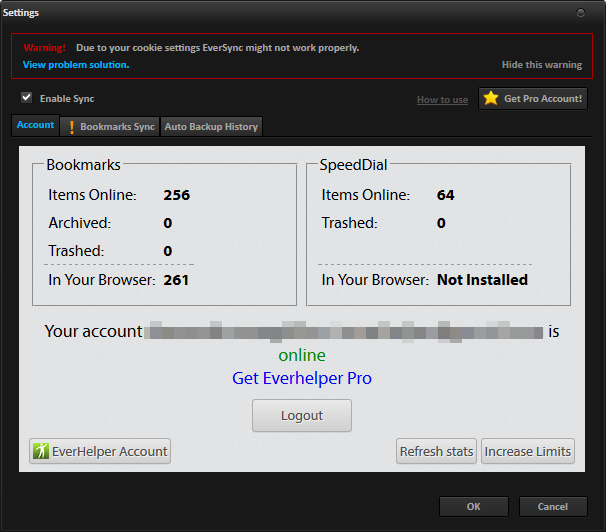Click the Bookmarks In Your Browser value 261
Viewport: 606px width, 532px height.
pos(176,280)
